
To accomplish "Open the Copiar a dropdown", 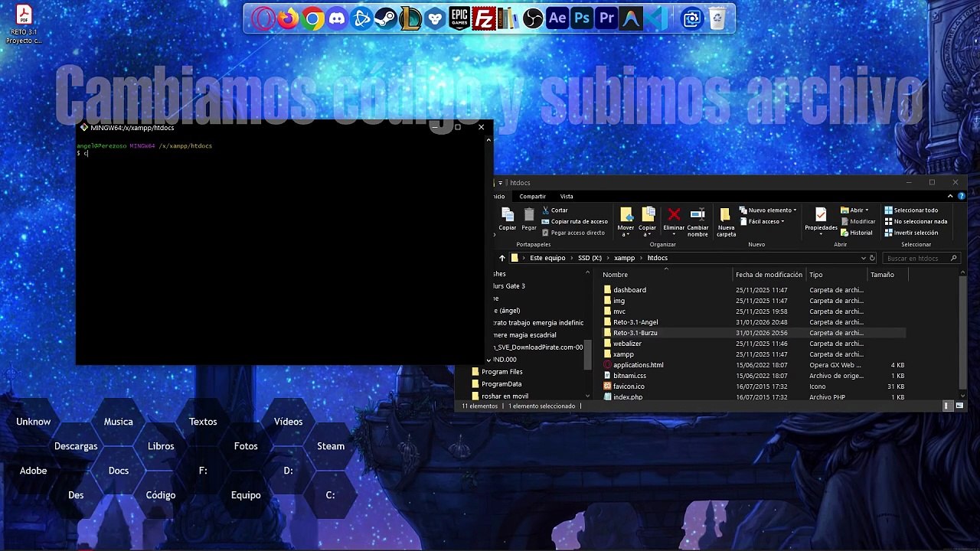I will tap(648, 222).
